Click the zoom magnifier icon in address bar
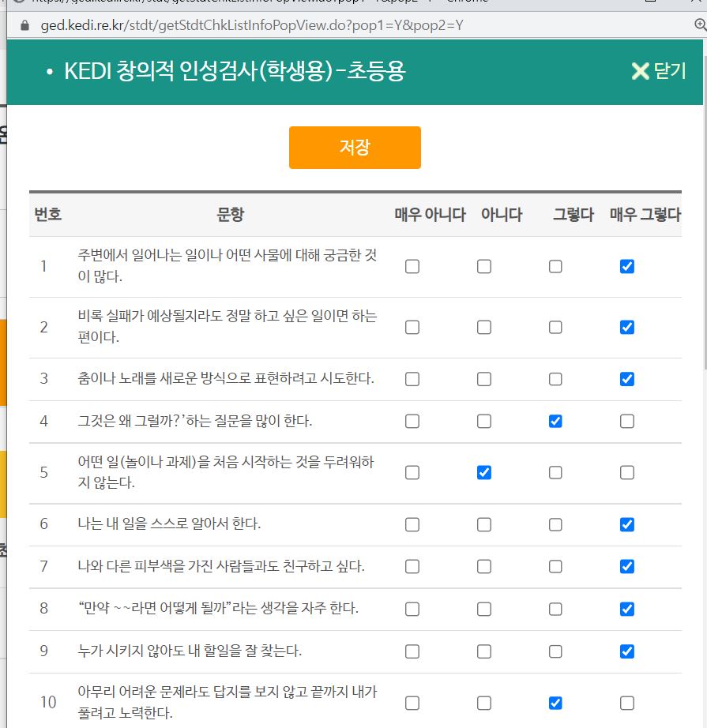This screenshot has width=707, height=728. (700, 24)
